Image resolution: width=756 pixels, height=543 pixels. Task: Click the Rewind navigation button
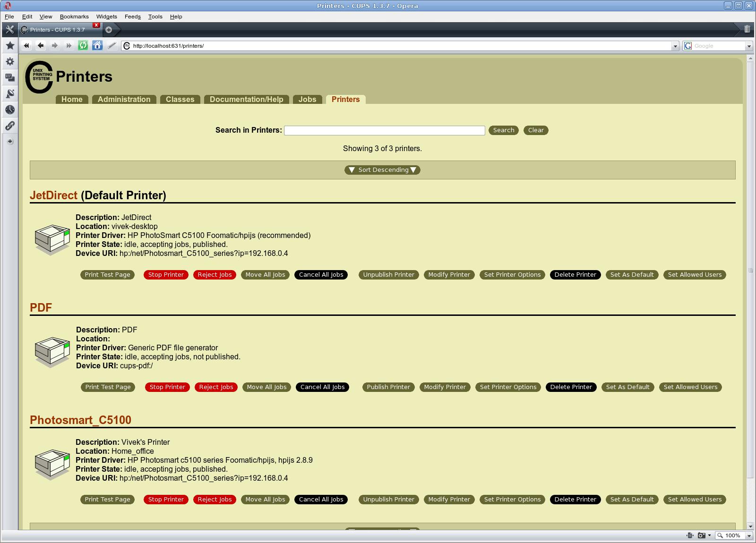26,46
